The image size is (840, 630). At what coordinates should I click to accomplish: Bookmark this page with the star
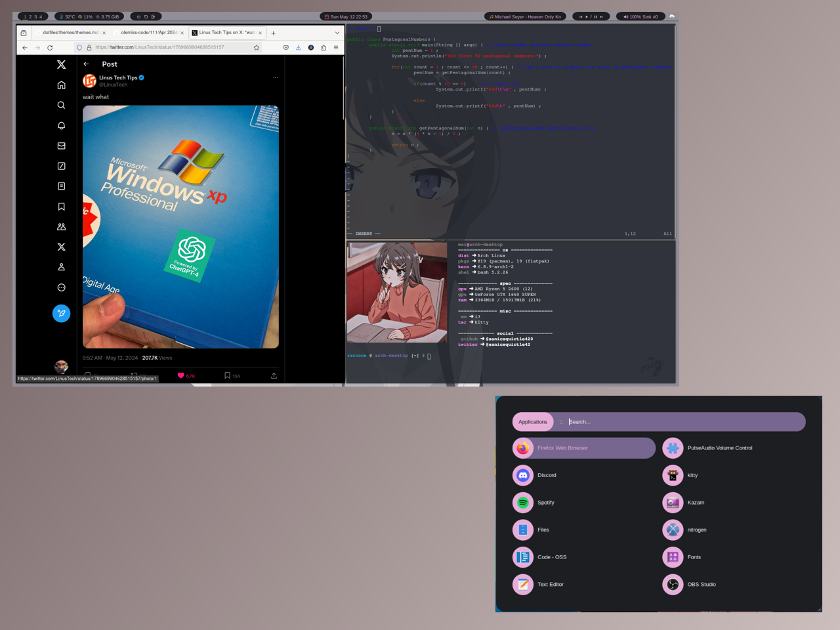click(257, 47)
